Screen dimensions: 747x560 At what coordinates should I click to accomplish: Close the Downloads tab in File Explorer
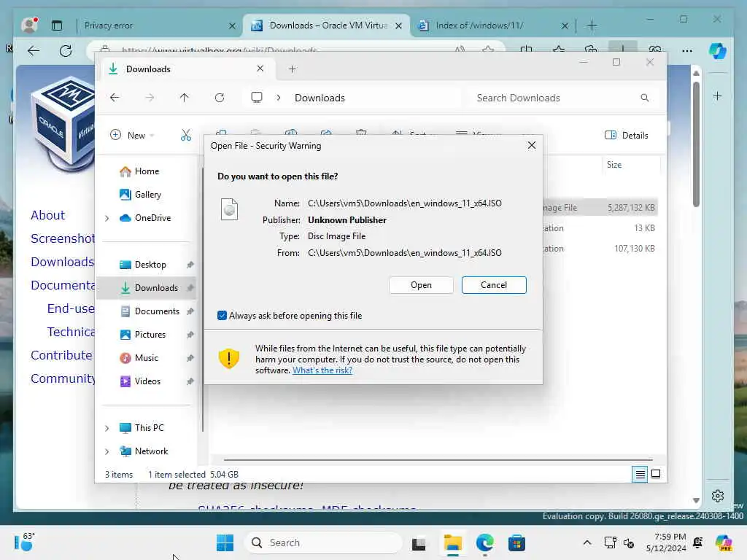(x=260, y=69)
